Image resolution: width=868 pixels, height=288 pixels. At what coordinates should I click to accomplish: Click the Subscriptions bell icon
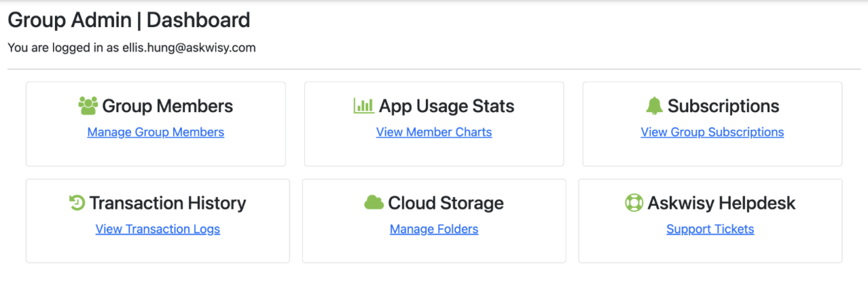tap(654, 106)
